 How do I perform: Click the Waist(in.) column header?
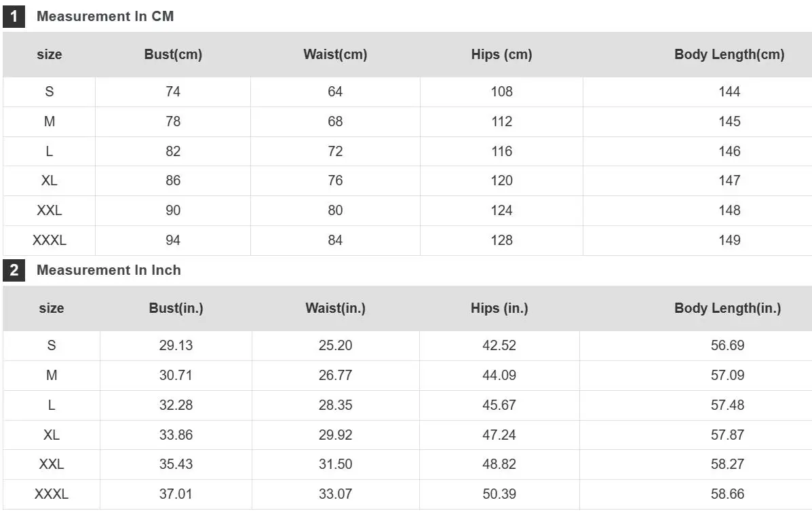click(335, 309)
